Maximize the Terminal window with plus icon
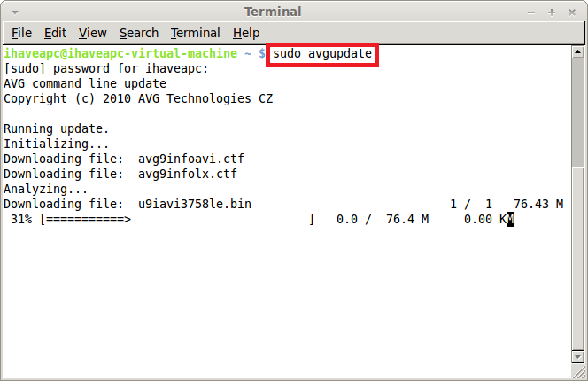 (x=551, y=12)
